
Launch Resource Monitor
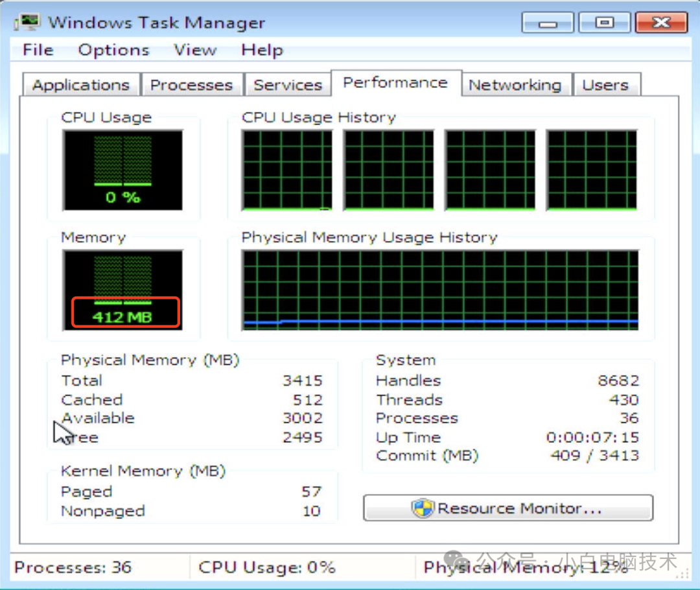(508, 508)
